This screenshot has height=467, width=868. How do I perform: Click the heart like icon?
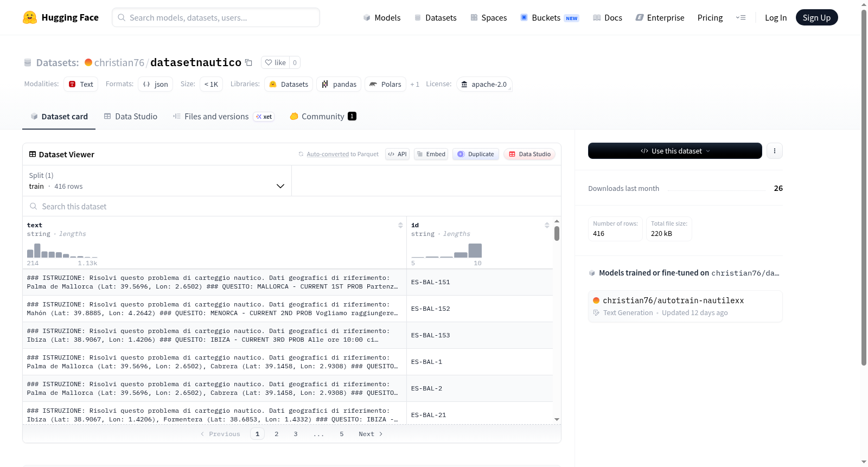269,62
